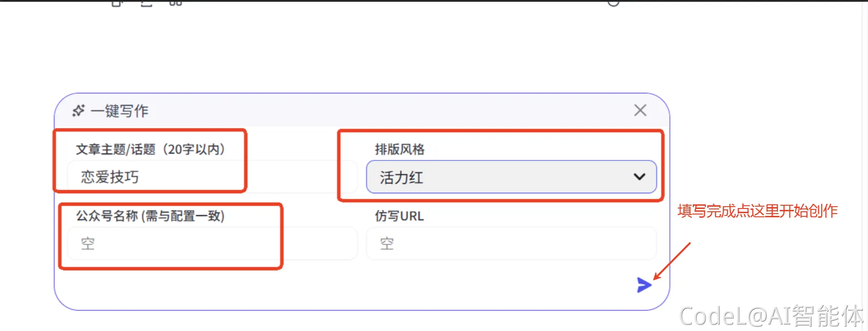Click the partially visible grid icon at top

pyautogui.click(x=175, y=3)
